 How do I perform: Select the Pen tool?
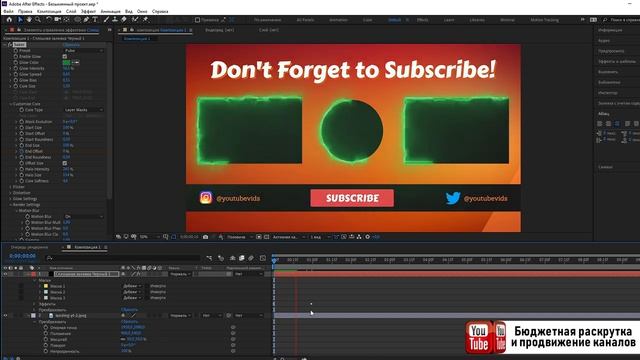point(86,20)
